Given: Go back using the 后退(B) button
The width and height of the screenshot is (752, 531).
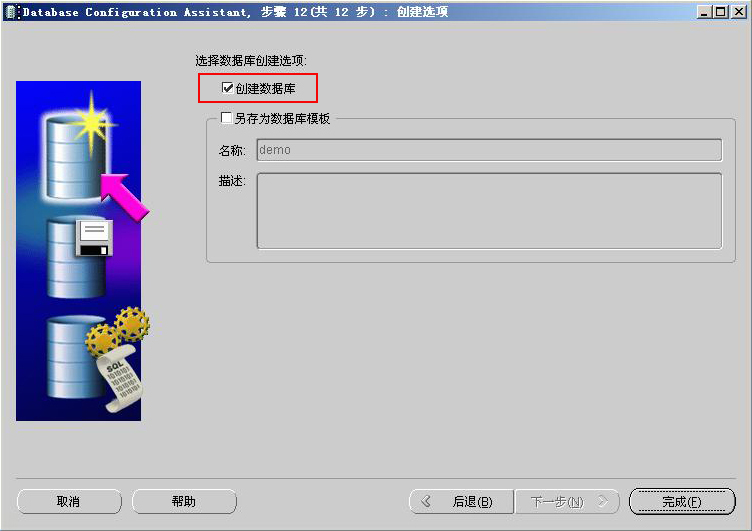Looking at the screenshot, I should pos(461,501).
